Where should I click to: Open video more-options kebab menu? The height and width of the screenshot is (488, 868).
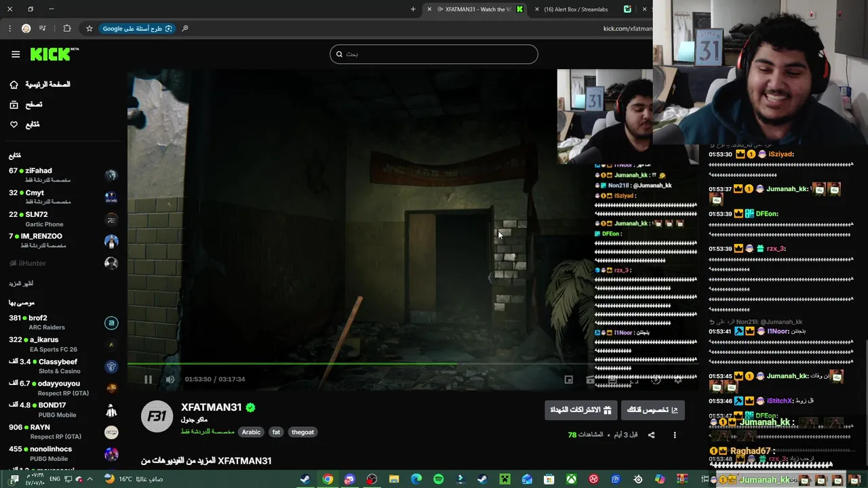click(674, 434)
